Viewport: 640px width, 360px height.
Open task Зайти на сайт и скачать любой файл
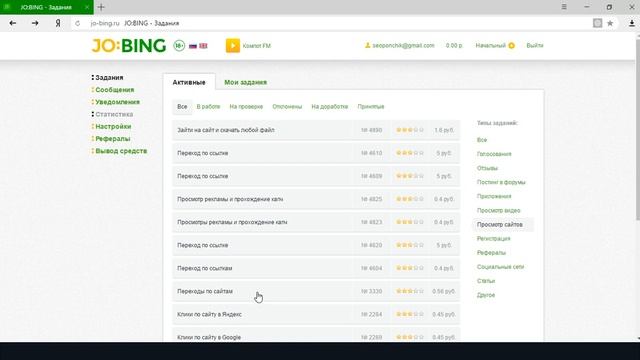click(316, 130)
